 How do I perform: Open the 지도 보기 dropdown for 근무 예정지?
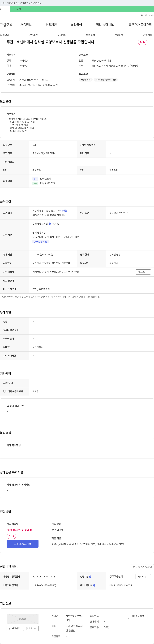(143, 272)
